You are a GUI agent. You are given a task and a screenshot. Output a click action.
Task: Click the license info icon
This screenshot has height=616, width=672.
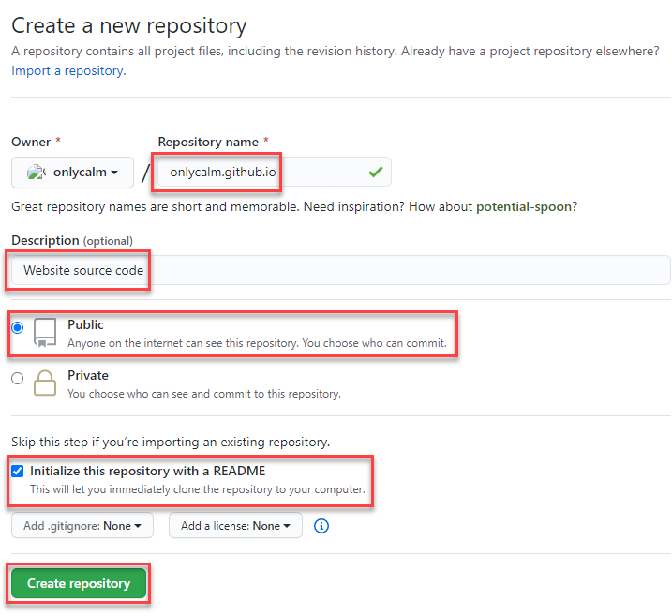pyautogui.click(x=321, y=526)
